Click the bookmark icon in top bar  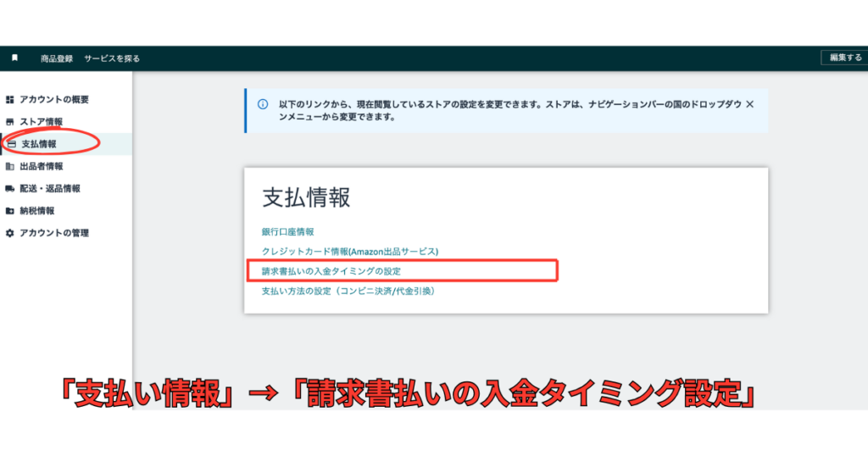(x=14, y=58)
